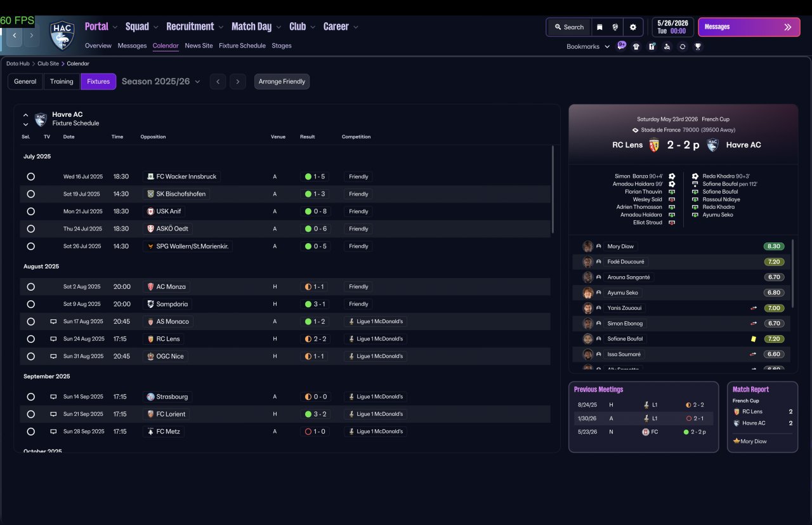Select the ASKÖ Oedt fixture radio button
The image size is (812, 525).
click(x=30, y=229)
